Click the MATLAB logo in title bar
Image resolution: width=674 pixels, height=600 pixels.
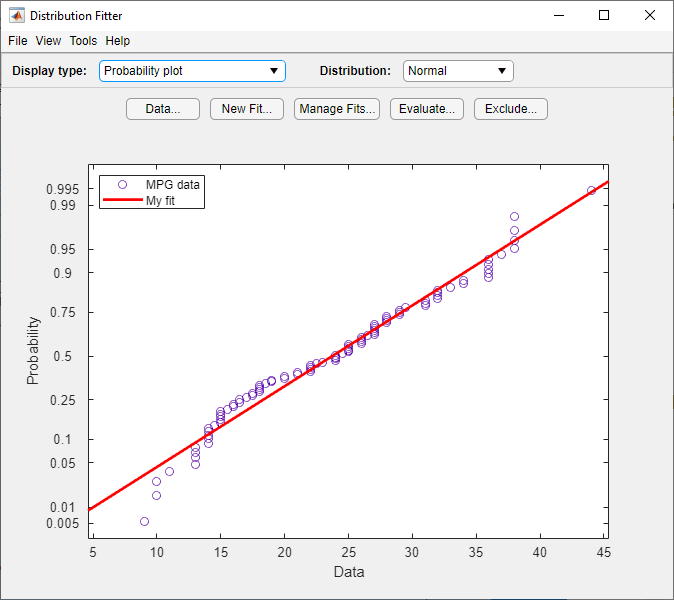tap(17, 15)
